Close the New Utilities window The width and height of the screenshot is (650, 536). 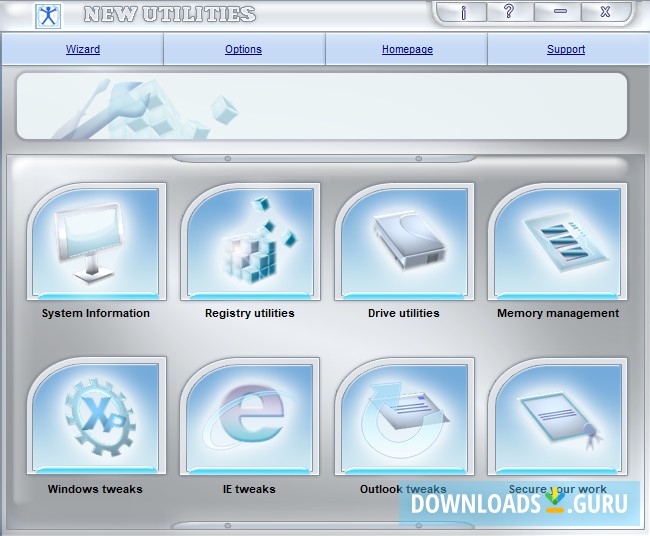click(x=605, y=12)
